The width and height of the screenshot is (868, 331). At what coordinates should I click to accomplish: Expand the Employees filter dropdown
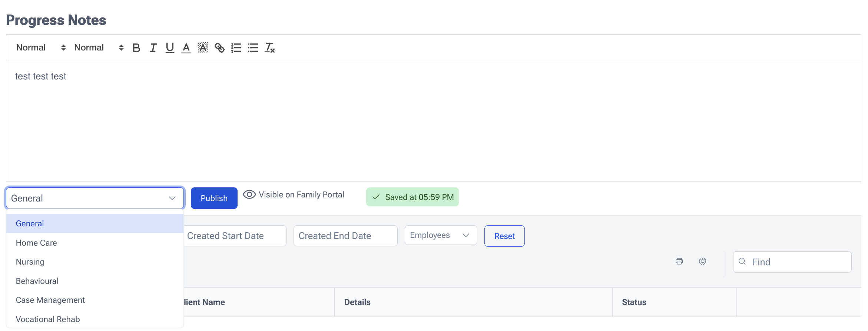click(x=441, y=235)
